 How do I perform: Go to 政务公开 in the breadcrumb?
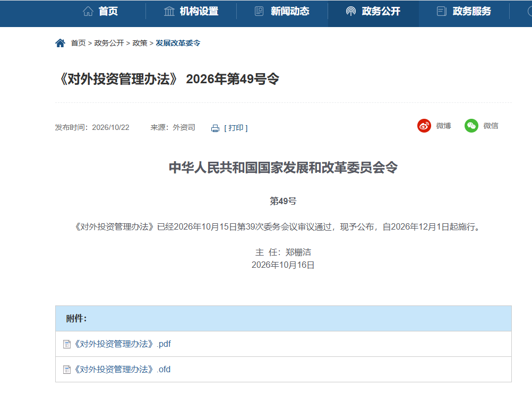pos(109,43)
